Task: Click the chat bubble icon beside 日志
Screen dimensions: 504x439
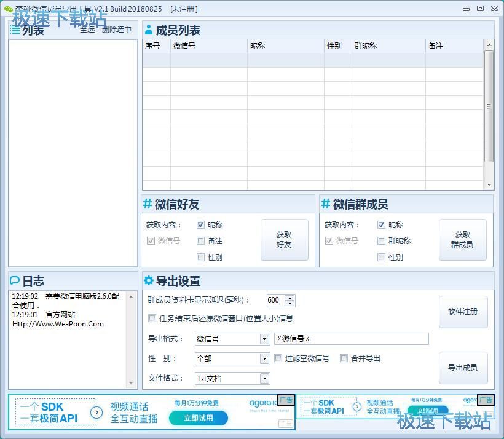Action: click(15, 280)
